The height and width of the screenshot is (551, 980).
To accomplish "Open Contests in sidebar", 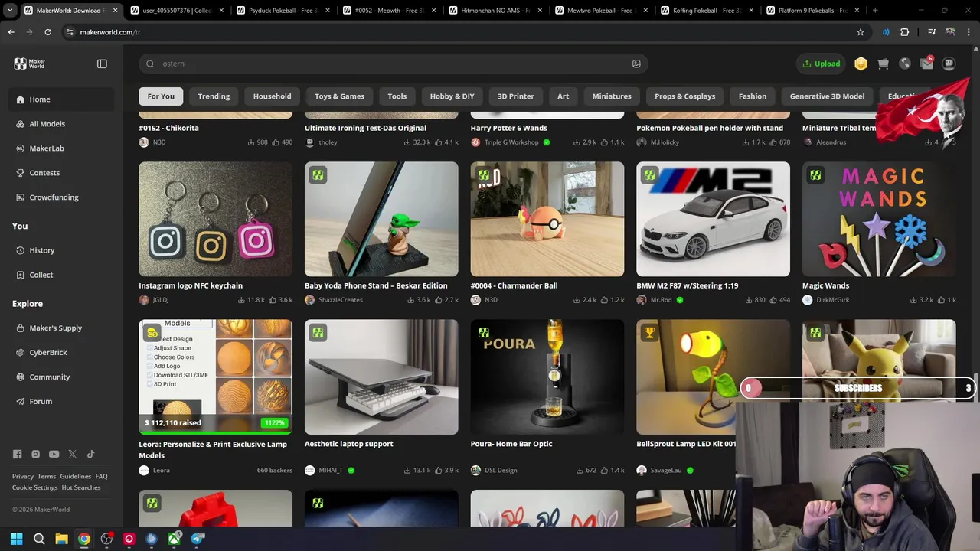I will click(x=61, y=173).
